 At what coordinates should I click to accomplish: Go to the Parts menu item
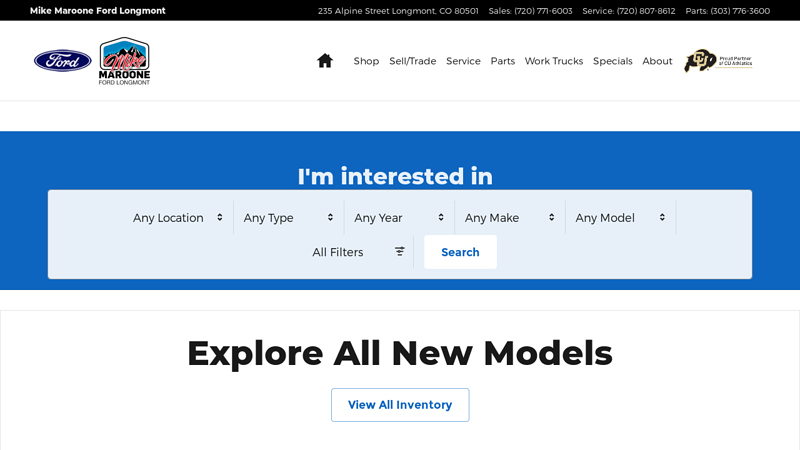[x=502, y=61]
